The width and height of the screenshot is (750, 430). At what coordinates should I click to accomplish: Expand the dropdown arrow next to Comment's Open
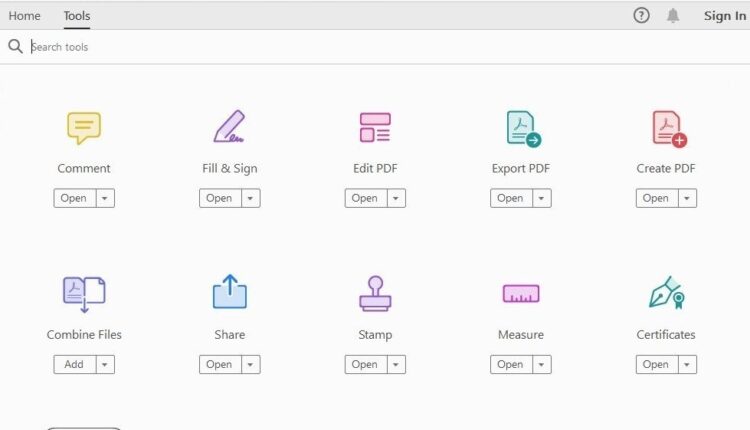(105, 198)
